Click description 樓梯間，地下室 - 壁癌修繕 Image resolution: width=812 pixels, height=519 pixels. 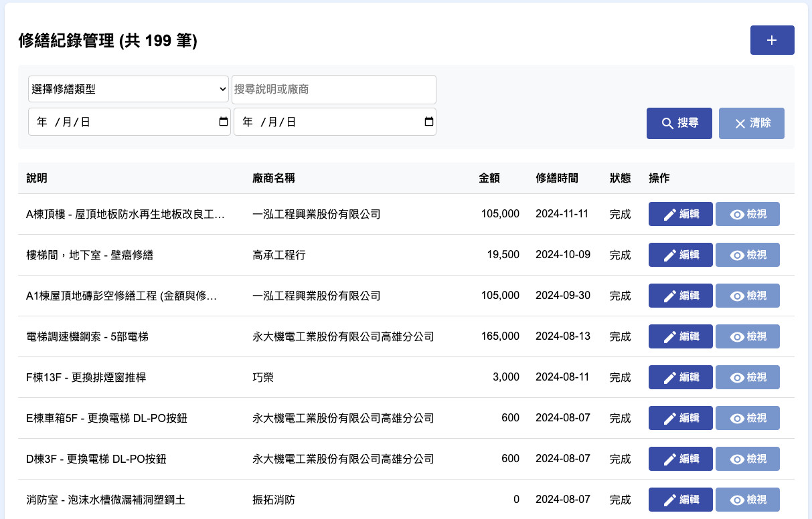[x=90, y=255]
